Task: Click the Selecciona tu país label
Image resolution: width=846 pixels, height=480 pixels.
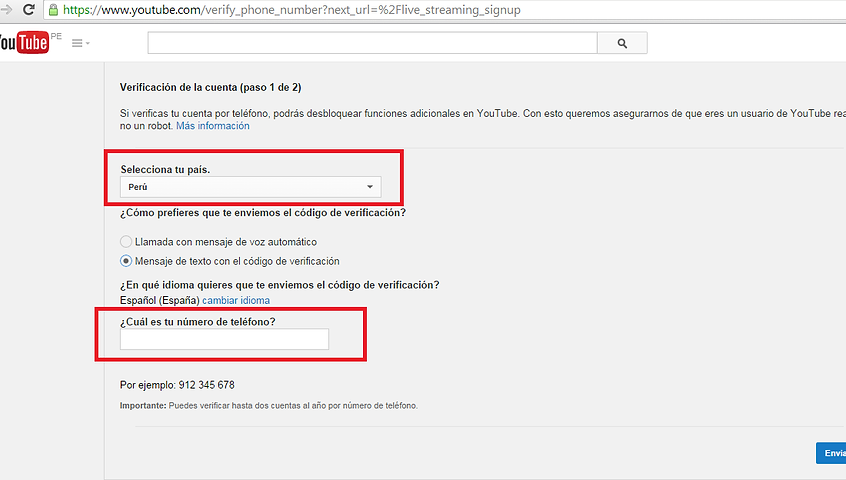Action: [165, 169]
